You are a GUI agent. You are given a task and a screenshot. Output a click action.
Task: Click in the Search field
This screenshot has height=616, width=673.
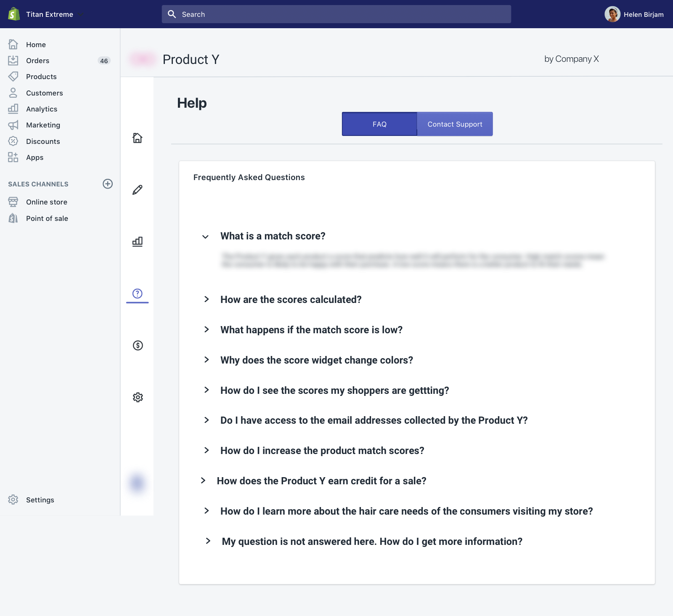336,14
